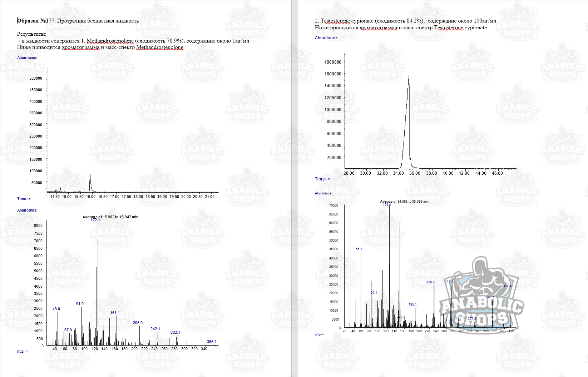The height and width of the screenshot is (377, 588).
Task: Click the 55.1 peak label
Action: (359, 249)
